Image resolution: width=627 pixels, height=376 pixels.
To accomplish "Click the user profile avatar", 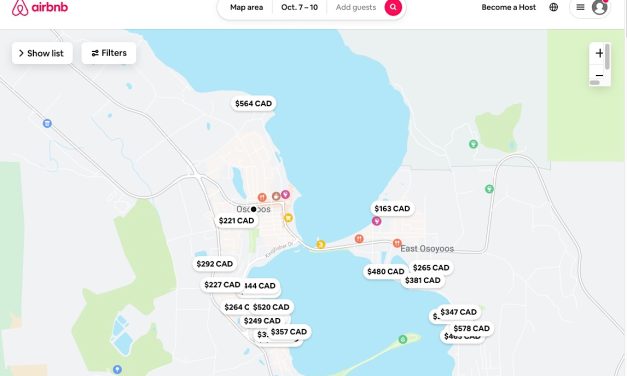I will (x=599, y=7).
